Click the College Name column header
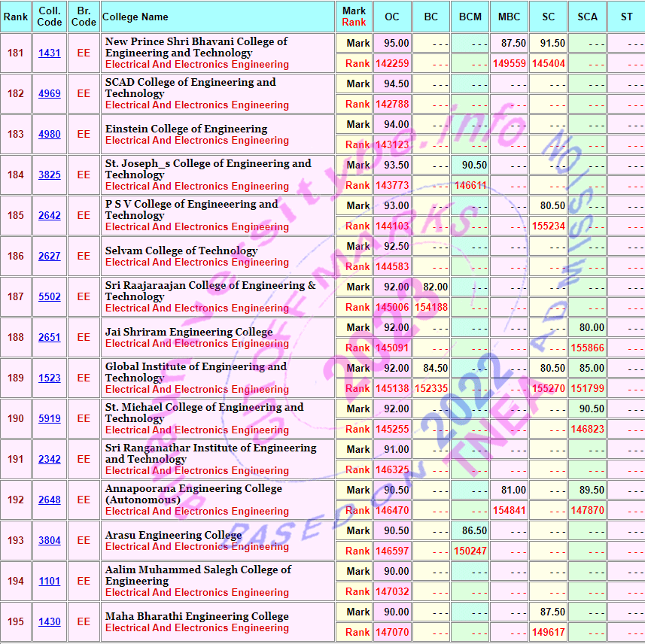Image resolution: width=645 pixels, height=644 pixels. click(x=135, y=17)
